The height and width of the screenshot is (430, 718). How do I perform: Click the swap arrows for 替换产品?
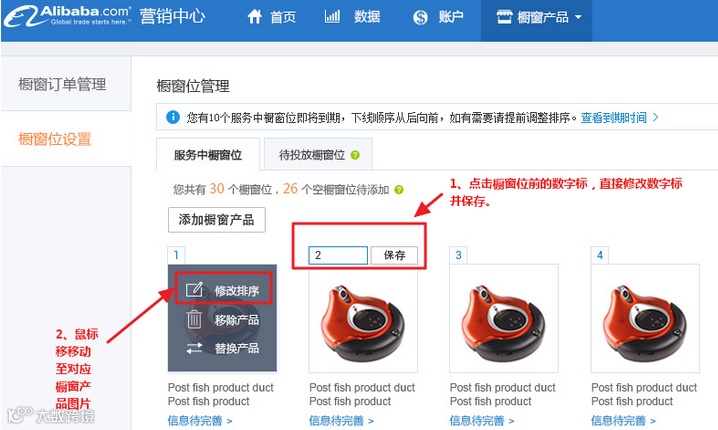click(x=194, y=348)
